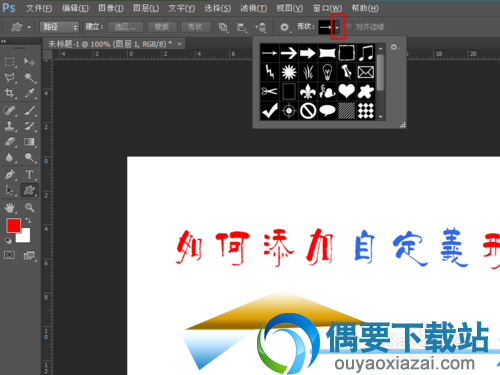Select the Dodge tool
Viewport: 500px width, 375px height.
[x=29, y=157]
